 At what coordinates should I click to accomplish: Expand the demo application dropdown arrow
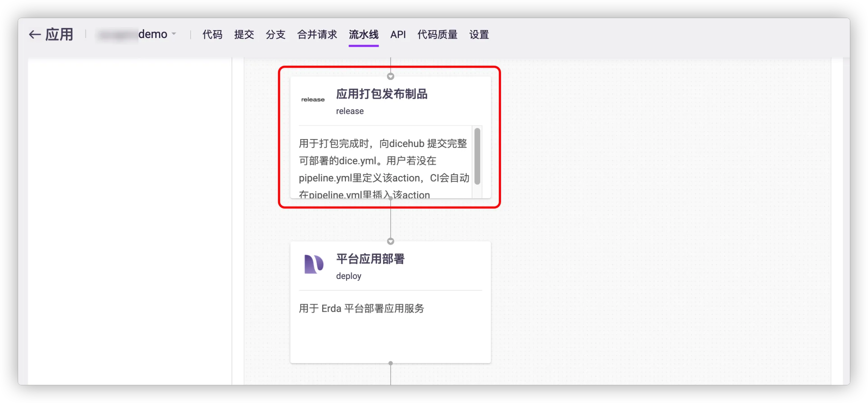174,34
